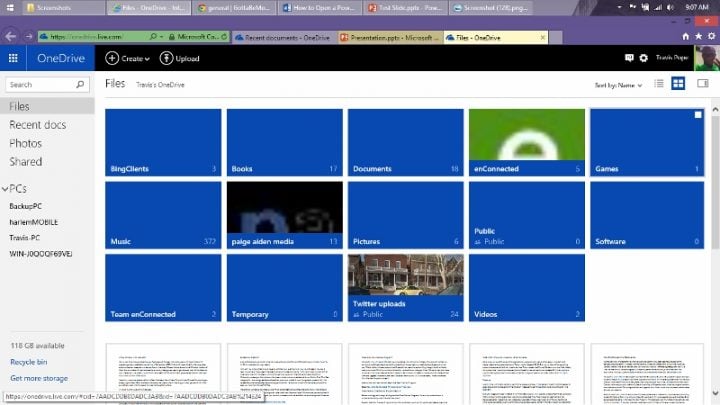Viewport: 720px width, 405px height.
Task: Open Test Slide.pptx PowerPoint taskbar item
Action: (406, 8)
